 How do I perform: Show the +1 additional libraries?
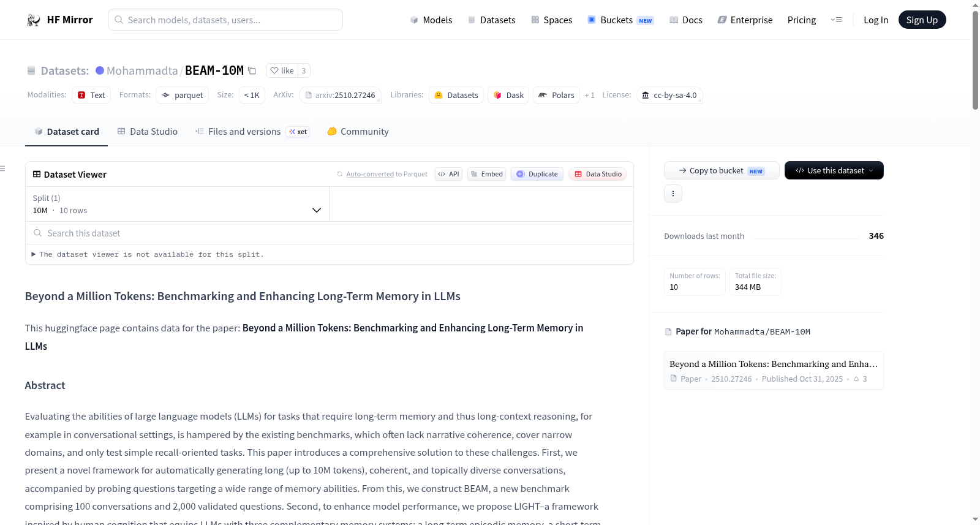click(590, 95)
